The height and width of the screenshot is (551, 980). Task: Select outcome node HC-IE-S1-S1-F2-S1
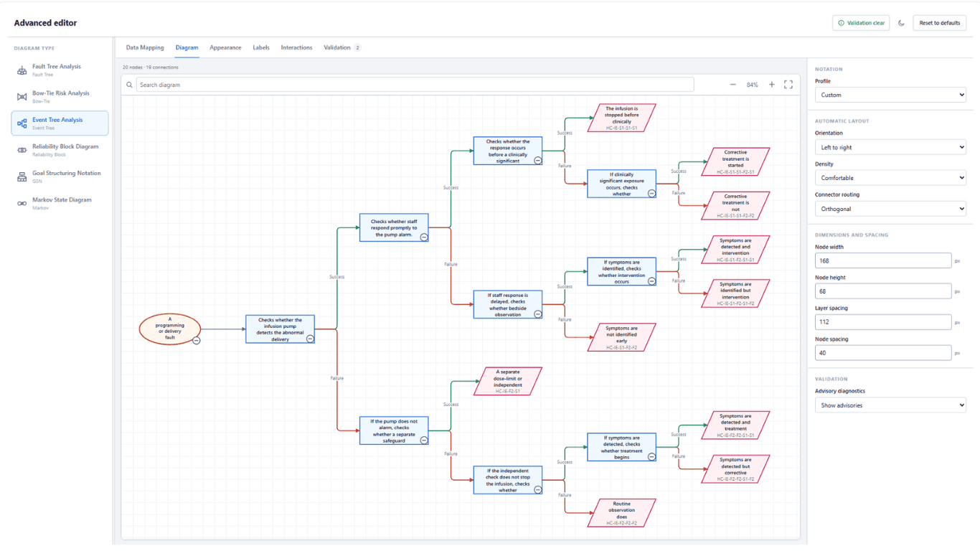pyautogui.click(x=735, y=162)
